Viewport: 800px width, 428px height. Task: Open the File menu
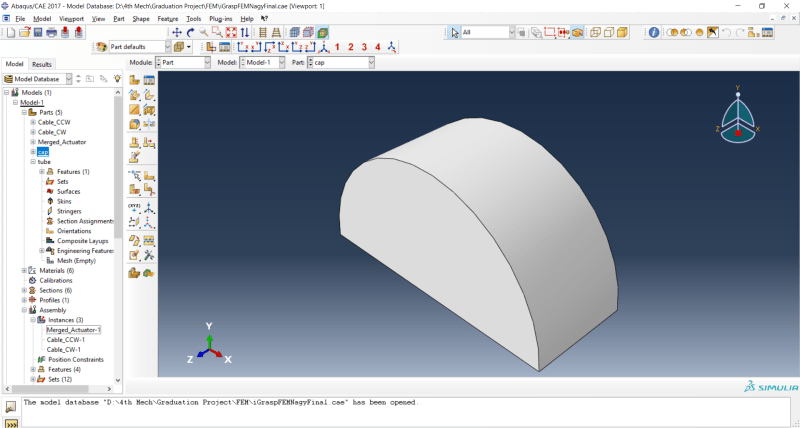click(x=20, y=19)
